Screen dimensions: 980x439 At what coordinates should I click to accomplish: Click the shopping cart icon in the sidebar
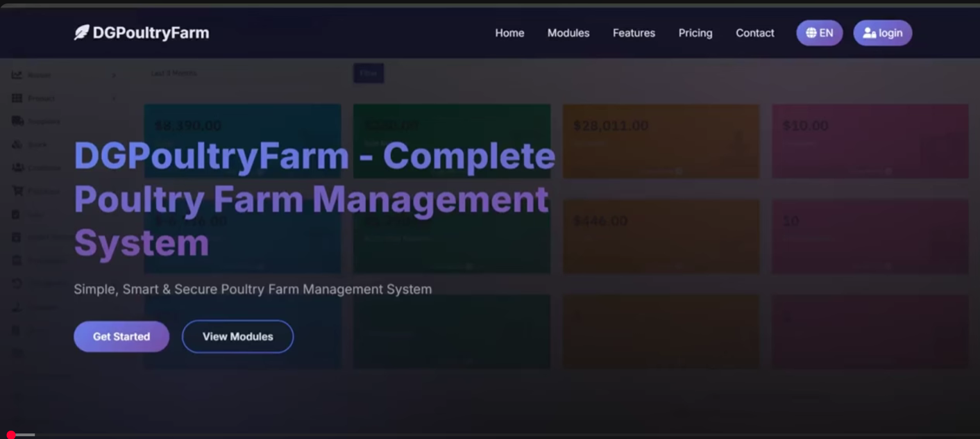(17, 191)
